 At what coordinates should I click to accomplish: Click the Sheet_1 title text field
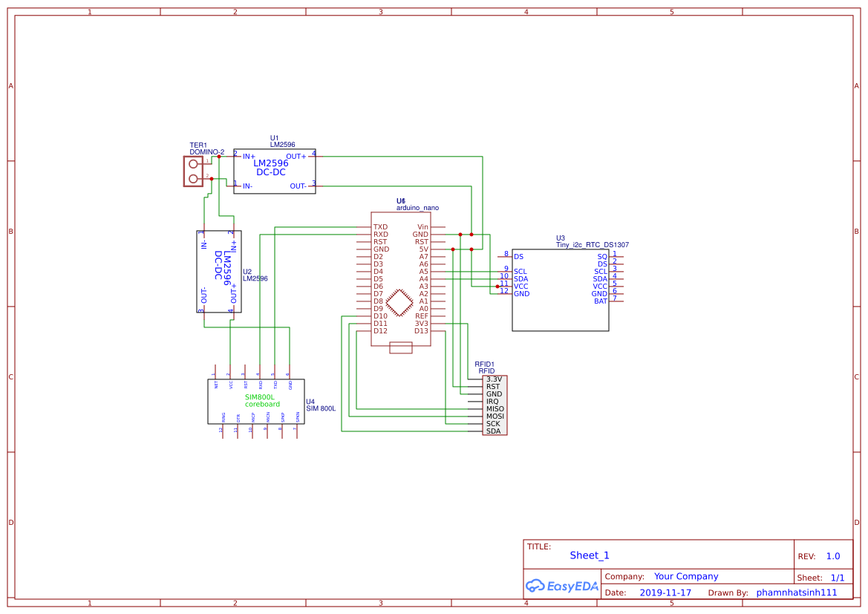(589, 555)
